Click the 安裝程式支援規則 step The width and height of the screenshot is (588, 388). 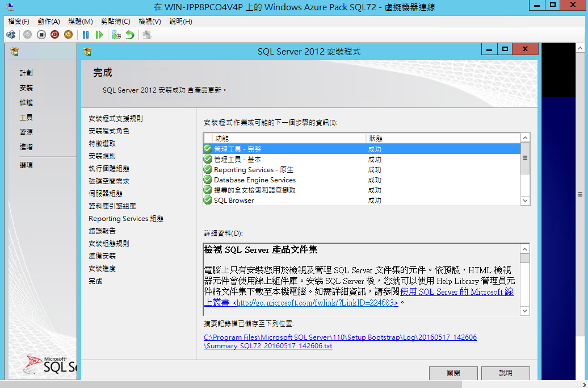[116, 119]
